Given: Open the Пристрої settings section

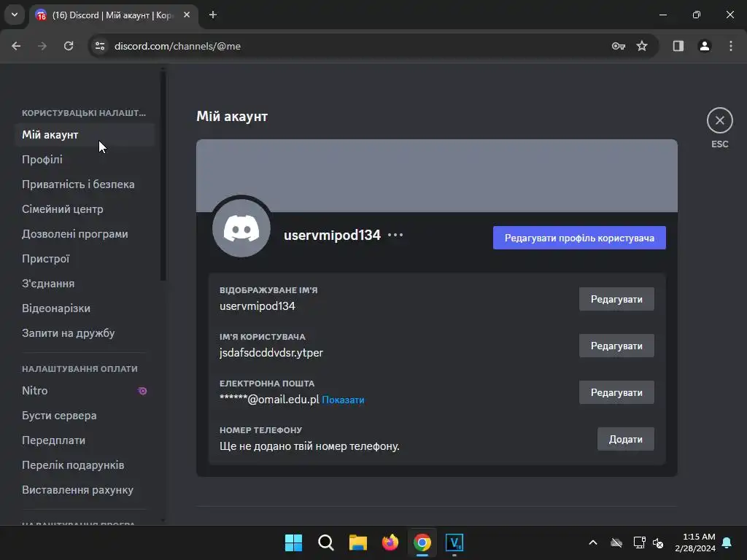Looking at the screenshot, I should pyautogui.click(x=85, y=259).
